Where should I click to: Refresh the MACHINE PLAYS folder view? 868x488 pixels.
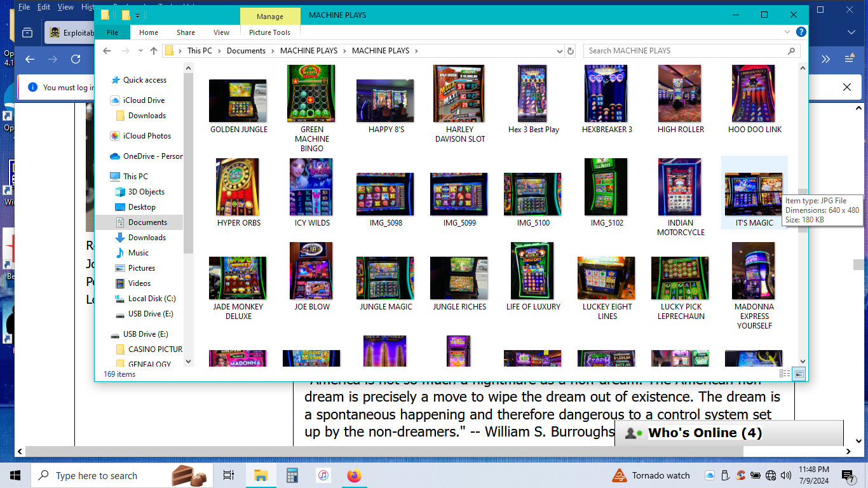tap(570, 51)
